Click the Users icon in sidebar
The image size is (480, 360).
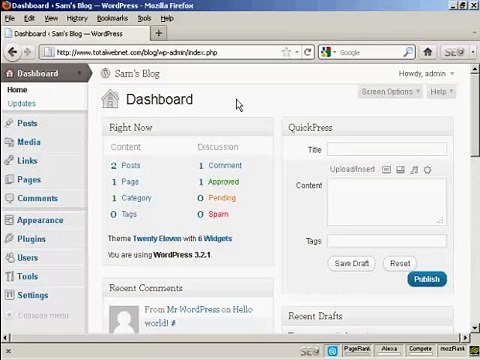(x=9, y=257)
